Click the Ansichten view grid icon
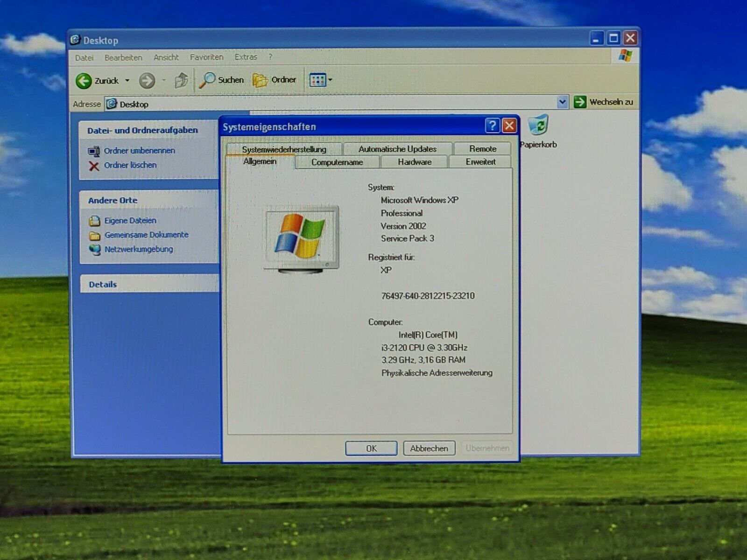Image resolution: width=747 pixels, height=560 pixels. tap(317, 80)
